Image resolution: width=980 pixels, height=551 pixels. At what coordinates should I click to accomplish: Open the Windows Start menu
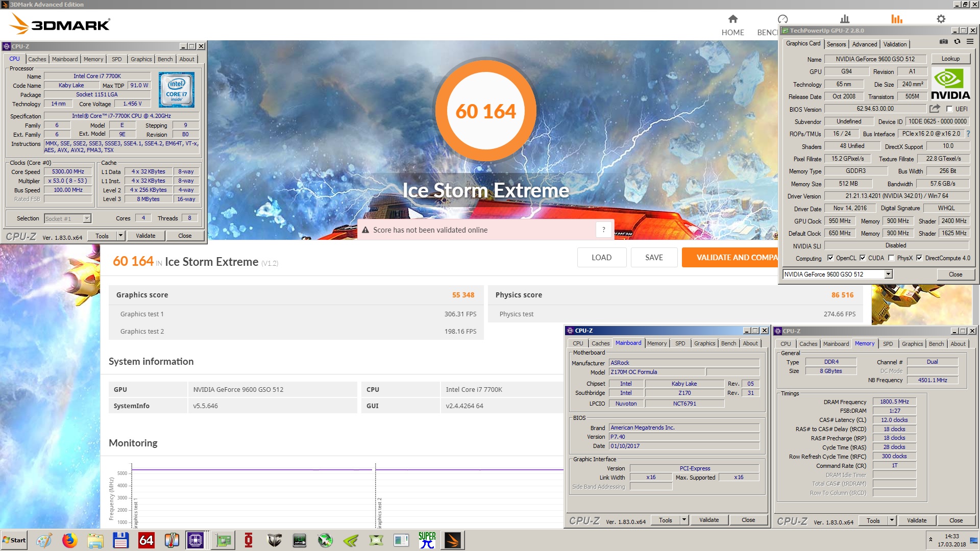(14, 540)
